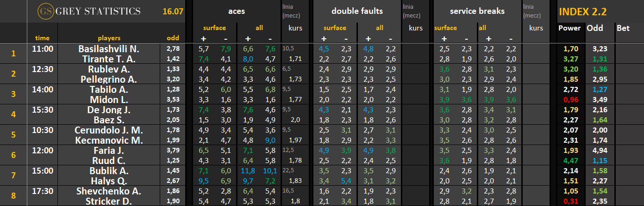Viewport: 644px width, 206px height.
Task: Click Faria's aces line 12,5
Action: coord(288,150)
